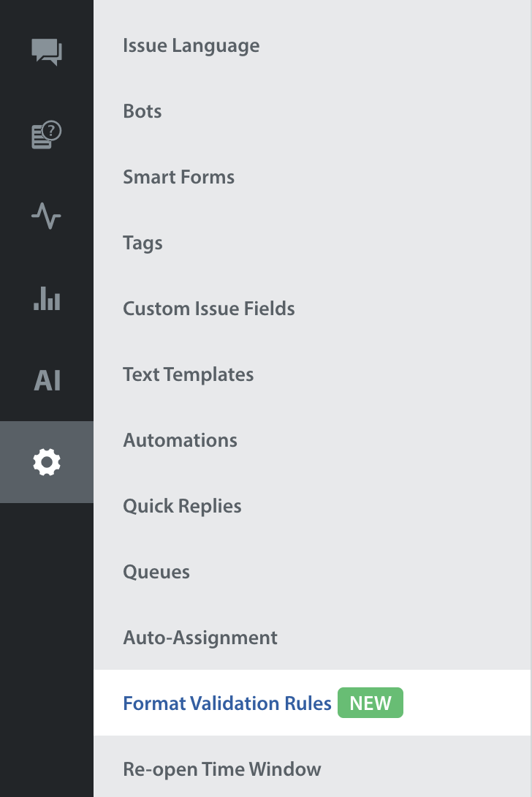Select Tags in settings menu
The height and width of the screenshot is (797, 532).
pyautogui.click(x=142, y=243)
